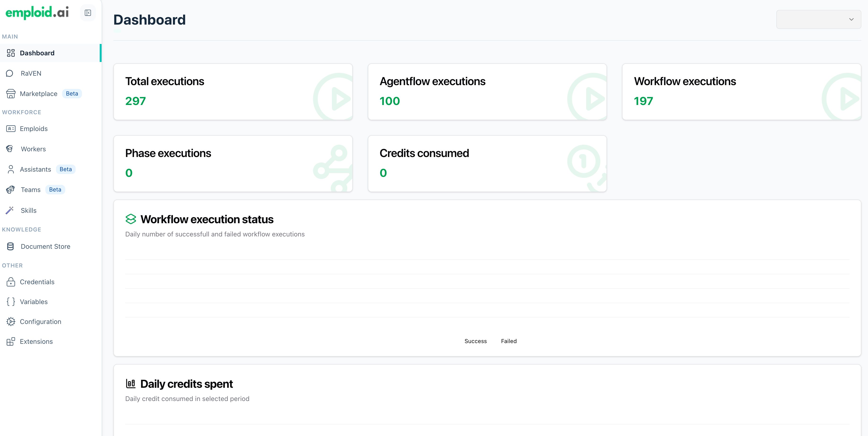Click the RaVEN chat bubble icon

(x=10, y=73)
